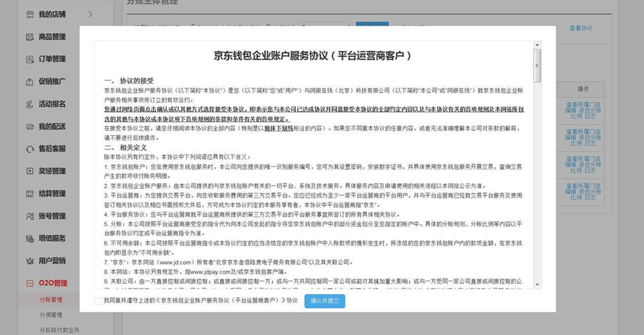Select the 分阶段付款业务 submenu item
Viewport: 644px width, 335px height.
[x=60, y=330]
